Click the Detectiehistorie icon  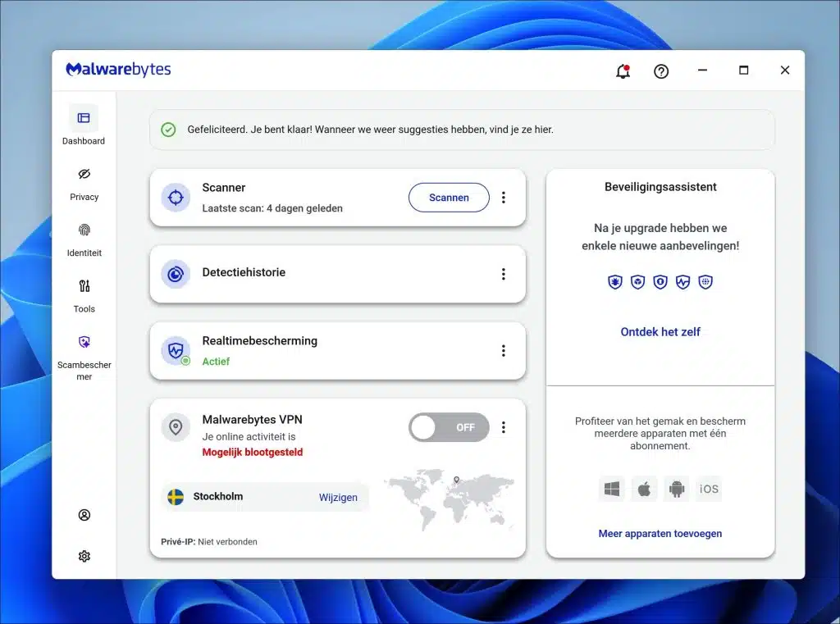click(176, 274)
